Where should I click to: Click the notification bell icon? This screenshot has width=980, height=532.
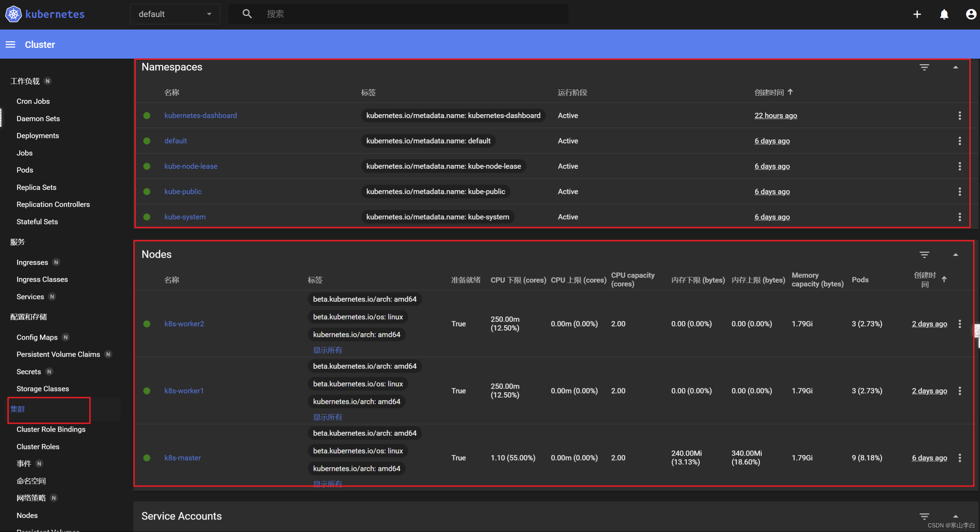coord(943,15)
